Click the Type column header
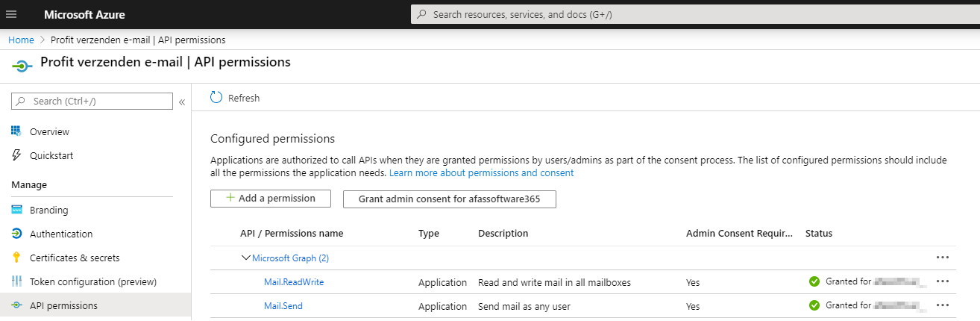 [x=429, y=234]
